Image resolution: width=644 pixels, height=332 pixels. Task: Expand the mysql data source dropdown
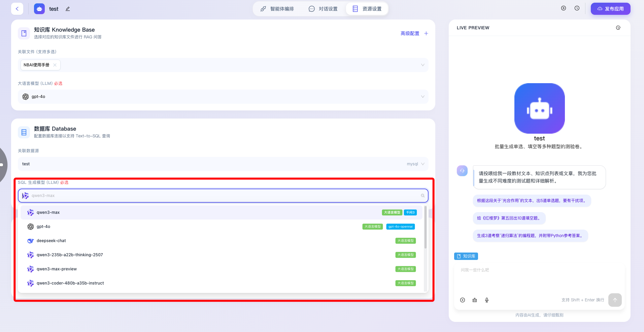[422, 164]
